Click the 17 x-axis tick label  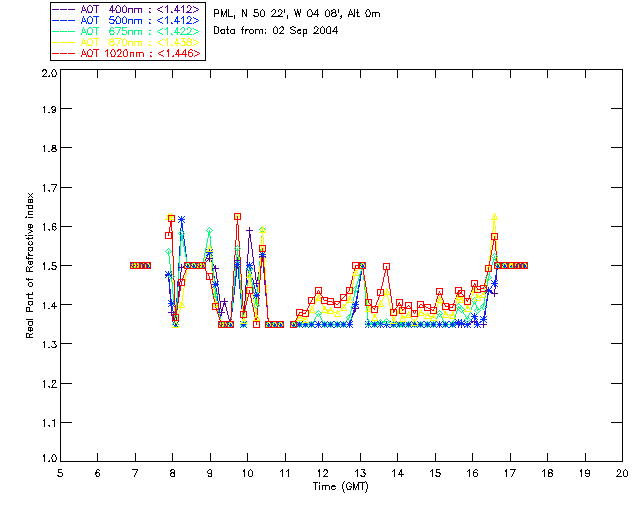(x=510, y=473)
